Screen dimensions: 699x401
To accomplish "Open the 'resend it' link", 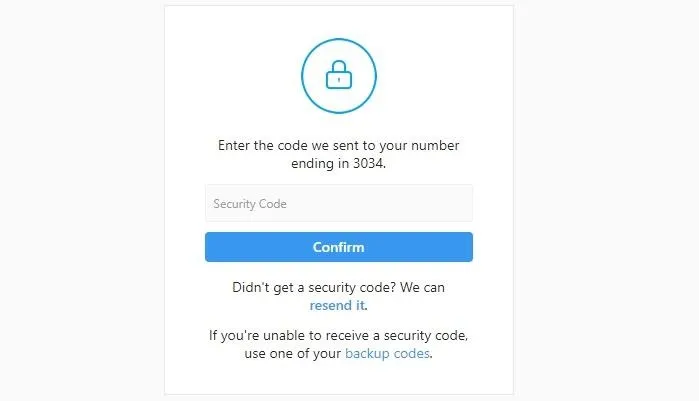I will click(338, 306).
